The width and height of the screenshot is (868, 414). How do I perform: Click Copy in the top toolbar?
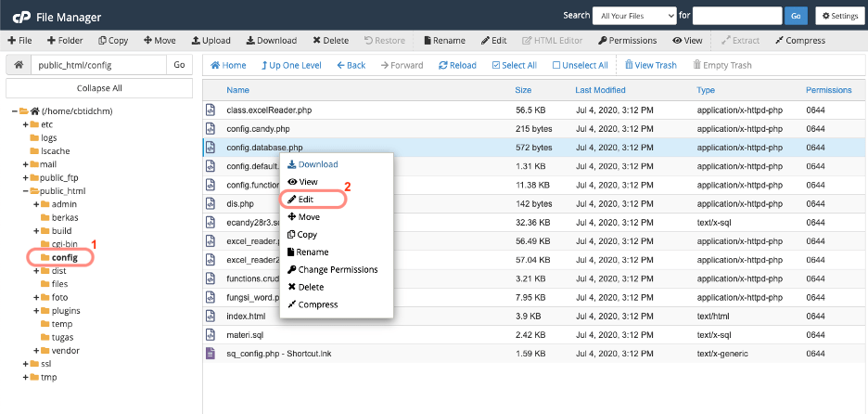113,41
